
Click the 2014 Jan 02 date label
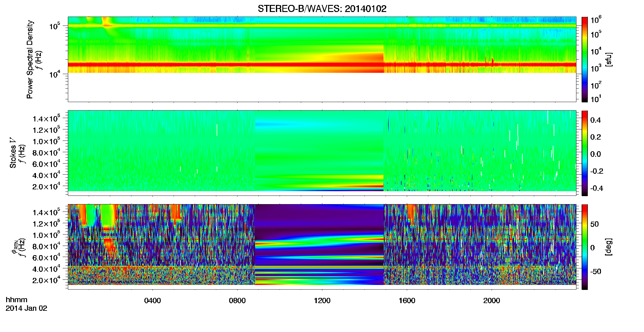[26, 308]
